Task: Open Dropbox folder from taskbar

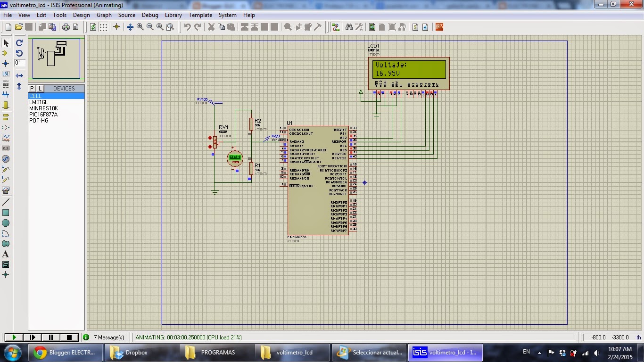Action: pyautogui.click(x=129, y=352)
